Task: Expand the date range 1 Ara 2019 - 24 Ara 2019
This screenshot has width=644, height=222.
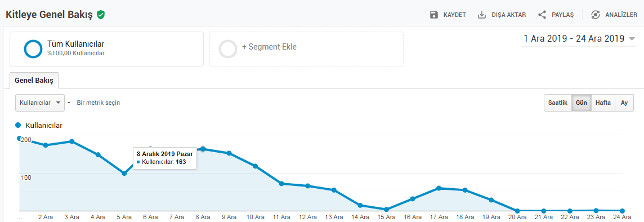Action: click(579, 39)
